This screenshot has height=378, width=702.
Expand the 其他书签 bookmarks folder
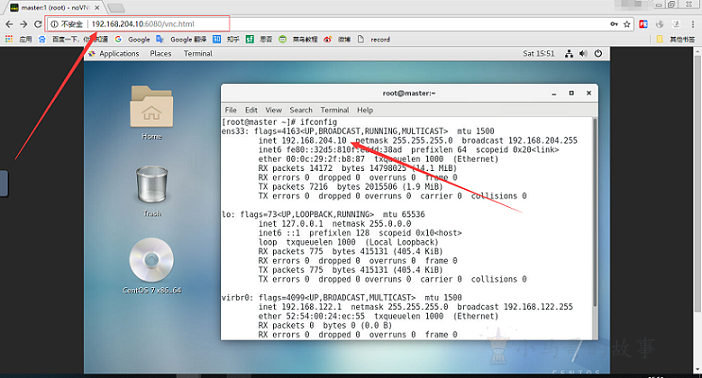[676, 39]
